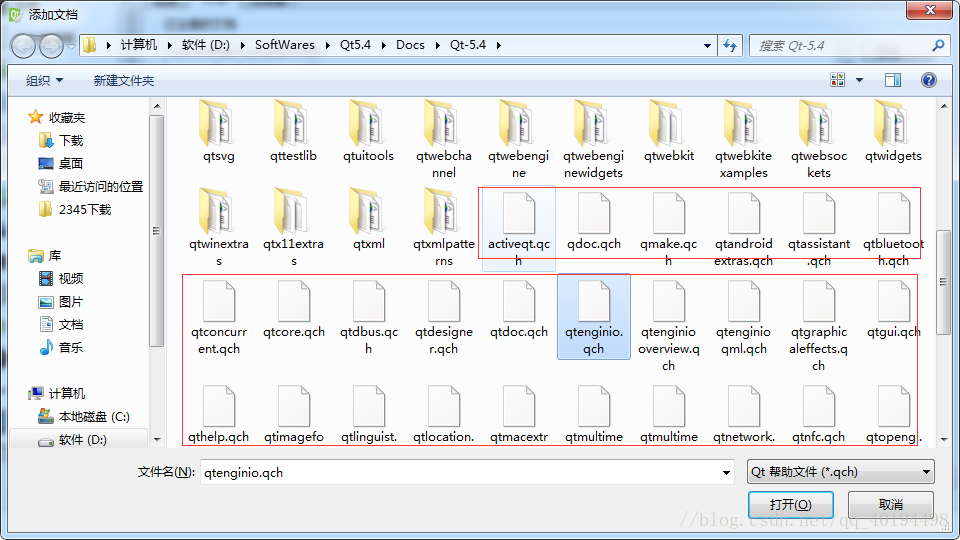This screenshot has width=960, height=540.
Task: Select the qtdoc.qch file
Action: (x=519, y=309)
